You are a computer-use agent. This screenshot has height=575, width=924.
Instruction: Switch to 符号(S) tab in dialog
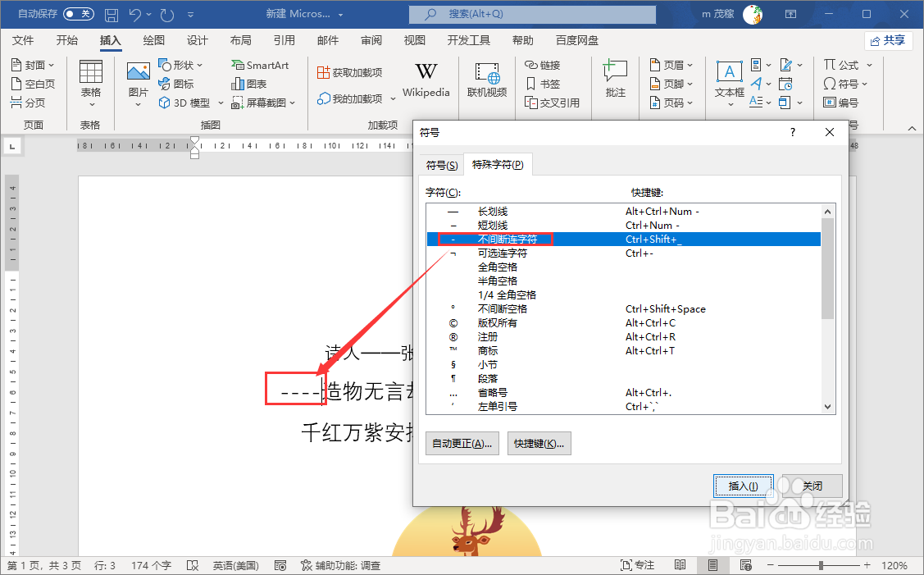point(442,165)
